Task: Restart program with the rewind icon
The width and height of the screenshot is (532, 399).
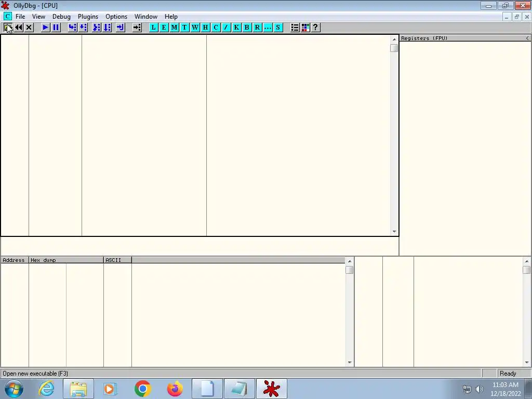Action: pyautogui.click(x=19, y=28)
